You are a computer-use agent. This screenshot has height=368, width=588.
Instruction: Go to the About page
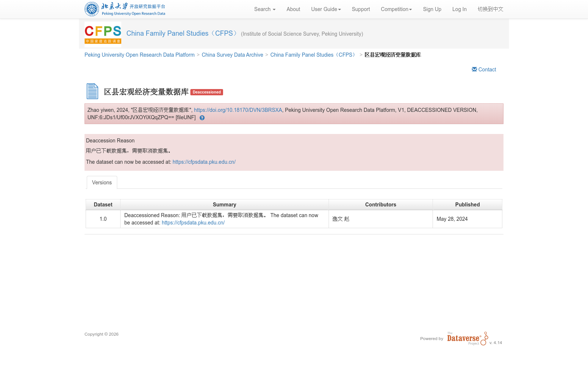[x=293, y=9]
